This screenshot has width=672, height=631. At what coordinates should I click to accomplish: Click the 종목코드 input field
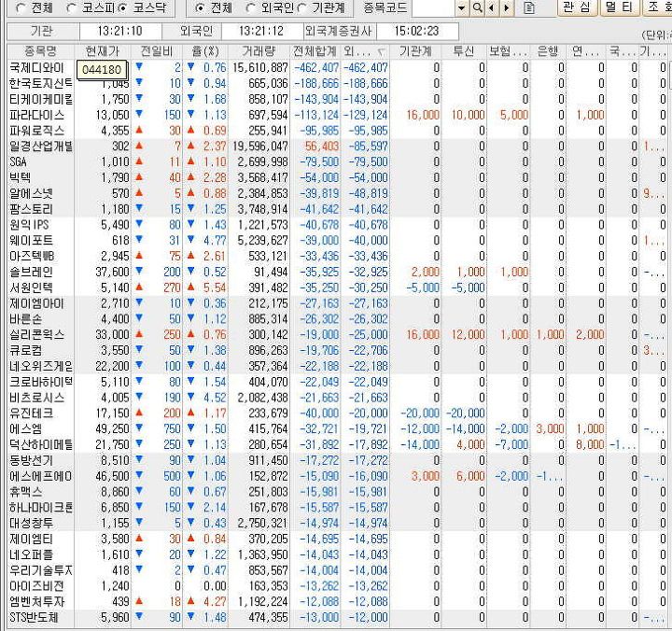(x=433, y=7)
